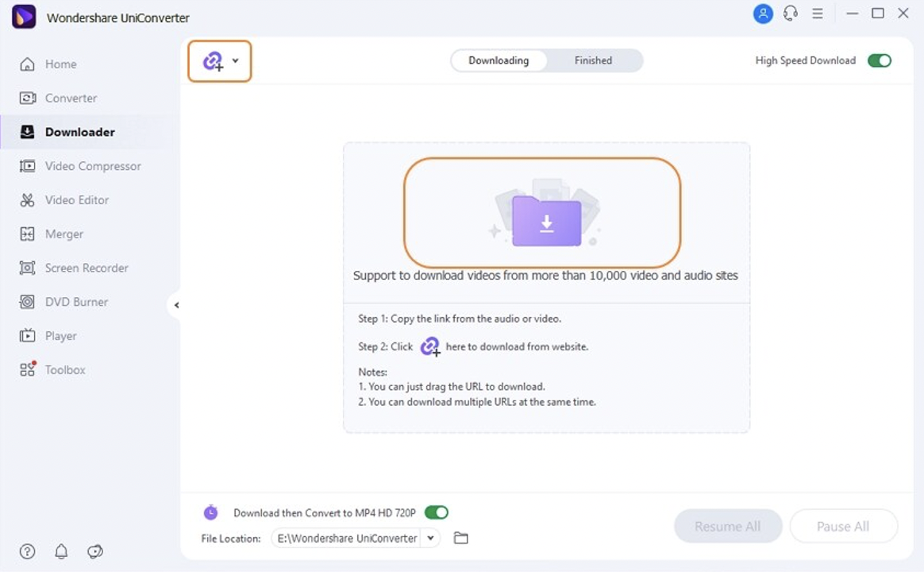Toggle Download then Convert to MP4 switch
924x572 pixels.
pyautogui.click(x=436, y=512)
